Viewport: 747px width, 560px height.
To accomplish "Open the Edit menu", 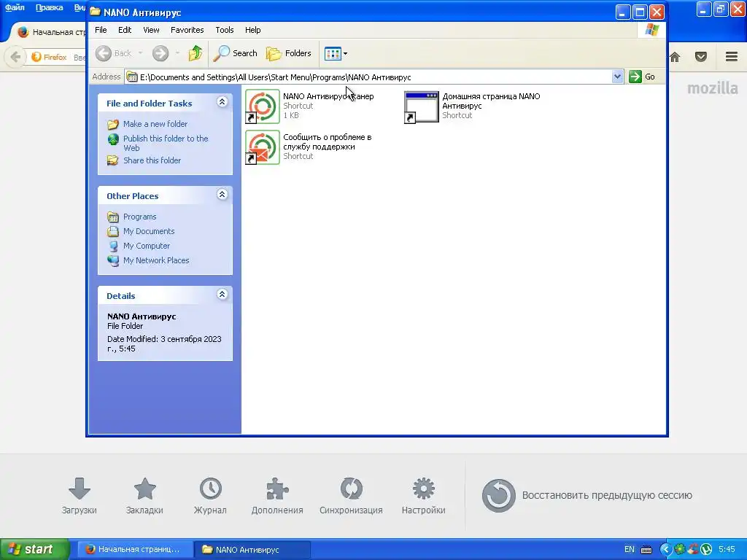I will click(125, 30).
